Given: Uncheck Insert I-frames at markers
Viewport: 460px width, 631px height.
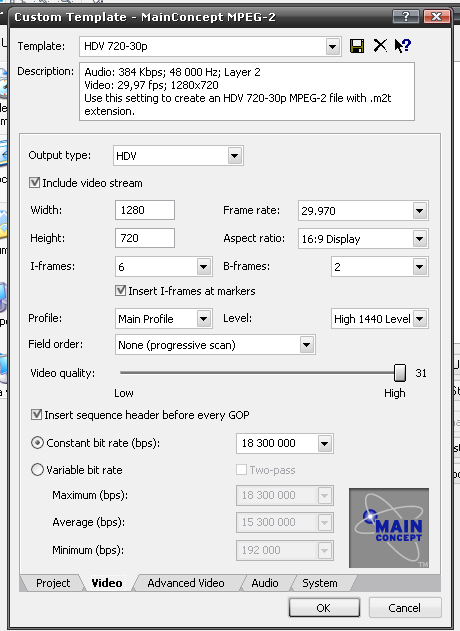Looking at the screenshot, I should [121, 291].
